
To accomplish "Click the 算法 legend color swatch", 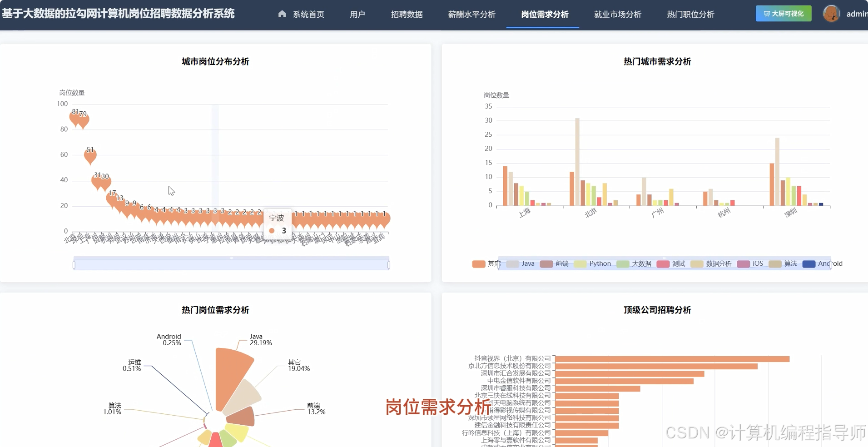I will click(x=774, y=263).
